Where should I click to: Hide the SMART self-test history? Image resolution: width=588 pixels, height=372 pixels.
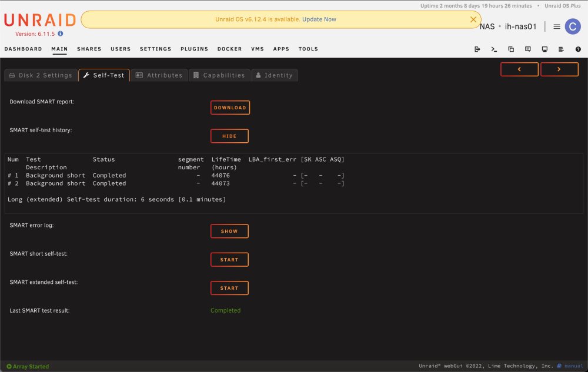pos(229,136)
